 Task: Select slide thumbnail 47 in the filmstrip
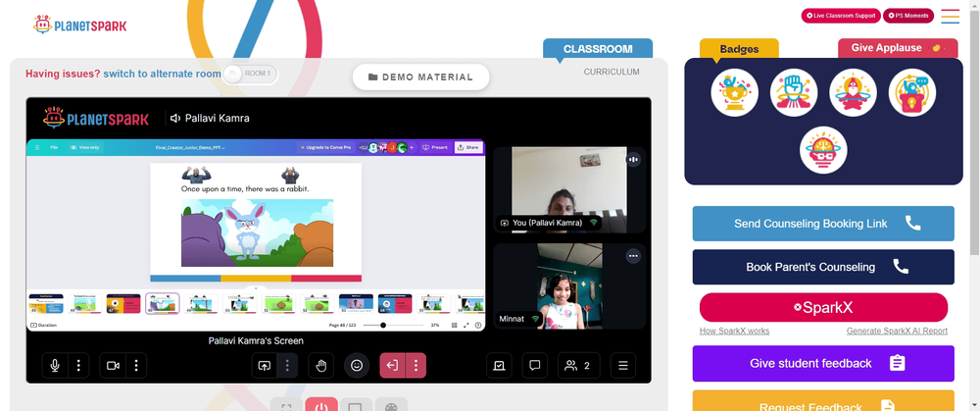click(x=123, y=304)
